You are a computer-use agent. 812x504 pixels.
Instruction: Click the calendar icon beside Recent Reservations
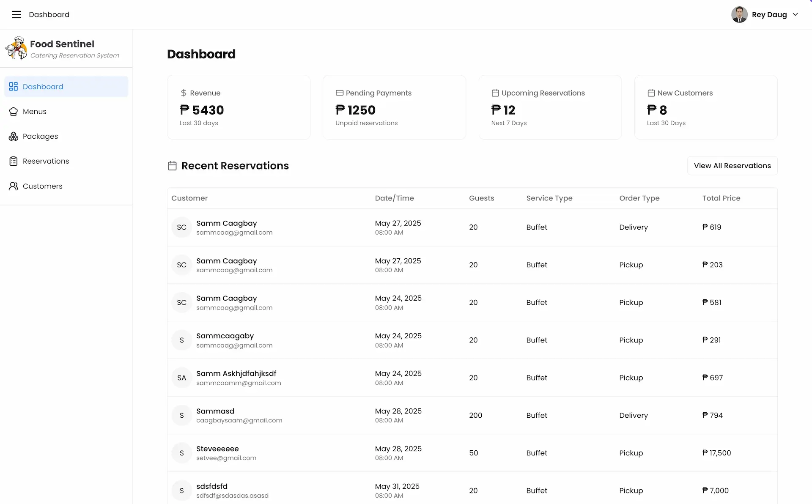[x=172, y=166]
